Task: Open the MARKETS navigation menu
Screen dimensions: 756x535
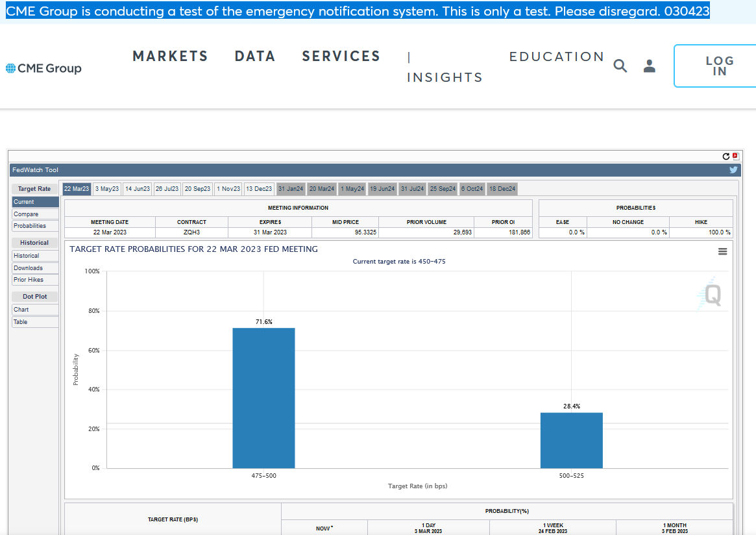Action: [170, 56]
